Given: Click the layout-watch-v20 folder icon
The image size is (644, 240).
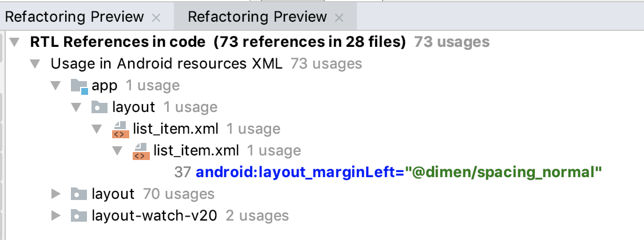Looking at the screenshot, I should (x=79, y=216).
